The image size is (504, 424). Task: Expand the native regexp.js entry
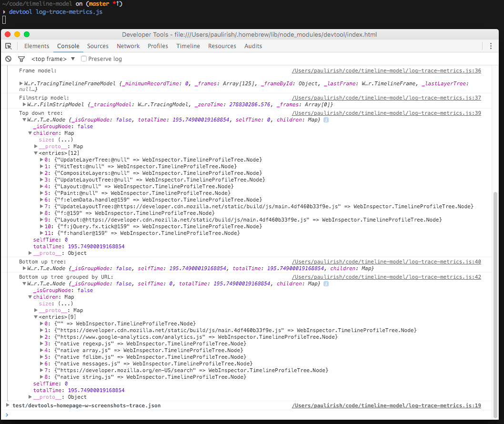41,344
